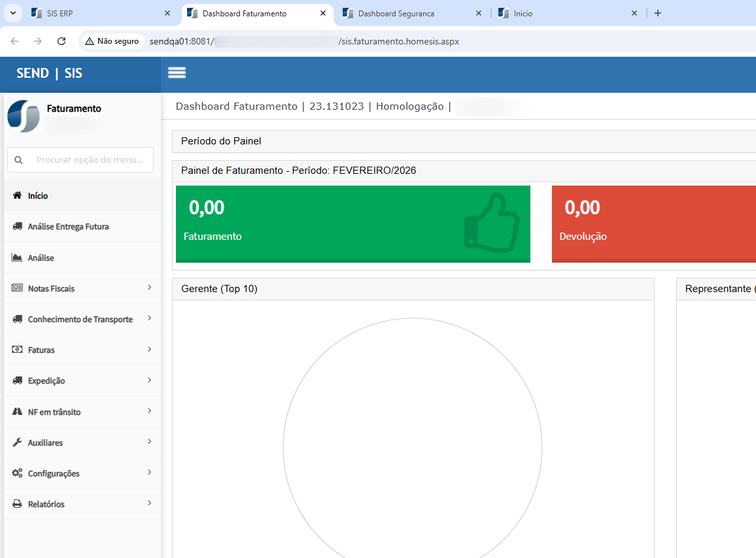The width and height of the screenshot is (756, 558).
Task: Reload the page with the refresh button
Action: tap(61, 41)
